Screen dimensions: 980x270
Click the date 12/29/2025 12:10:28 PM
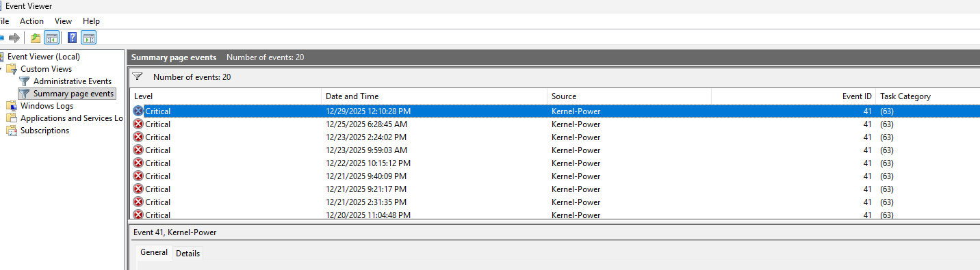pos(368,111)
